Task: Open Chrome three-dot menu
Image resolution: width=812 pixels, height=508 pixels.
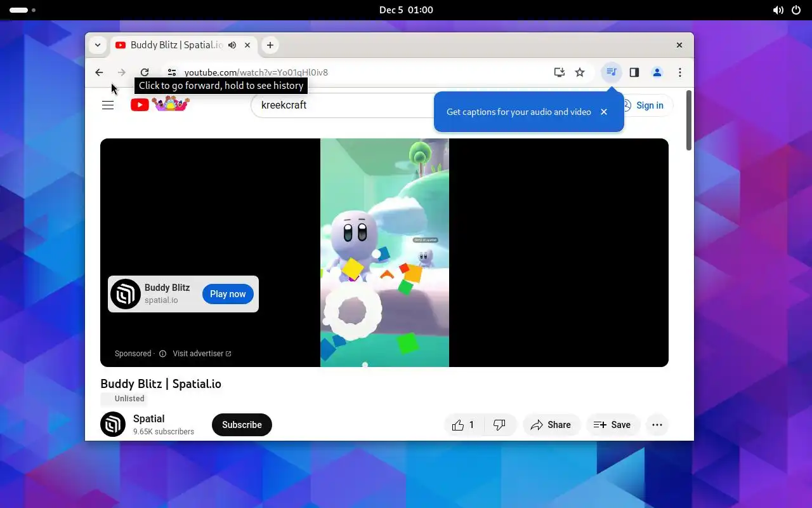Action: tap(680, 72)
